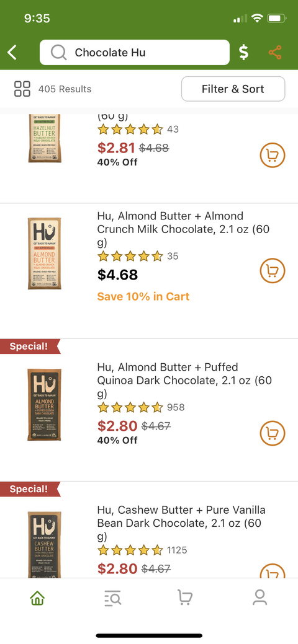This screenshot has width=298, height=644.
Task: Tap the Save 10% in Cart offer
Action: pyautogui.click(x=143, y=296)
